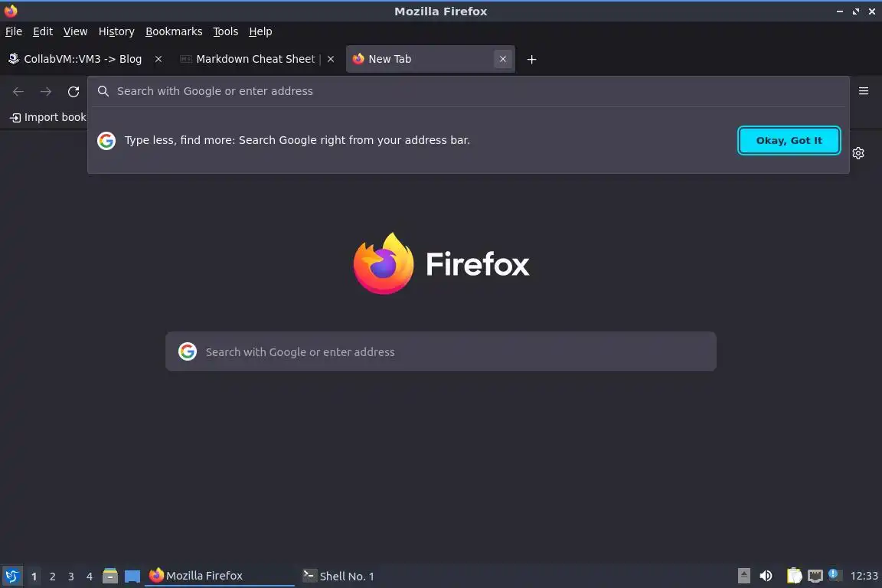The height and width of the screenshot is (588, 882).
Task: Open the History menu
Action: pyautogui.click(x=116, y=31)
